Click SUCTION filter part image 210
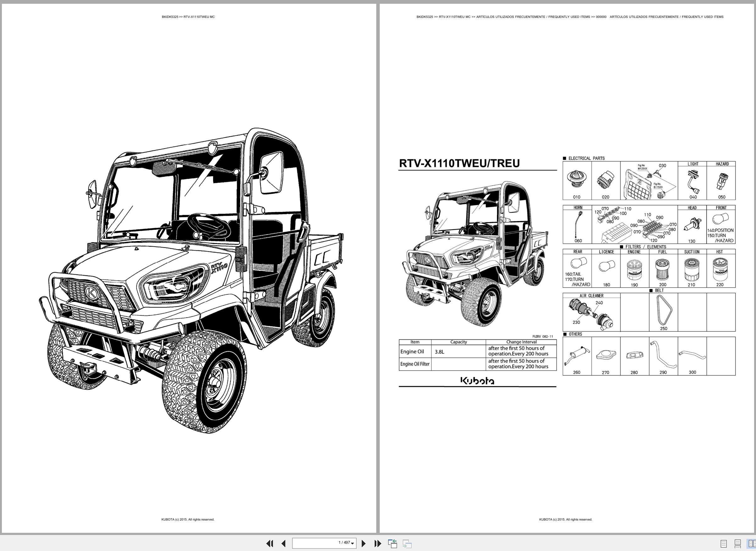Screen dimensions: 756x551 tap(691, 270)
